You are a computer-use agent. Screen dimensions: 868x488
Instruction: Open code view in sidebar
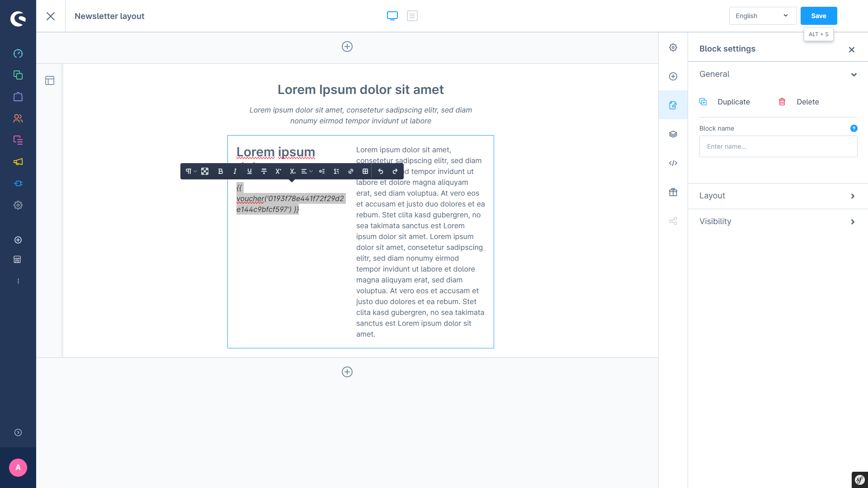click(x=673, y=163)
